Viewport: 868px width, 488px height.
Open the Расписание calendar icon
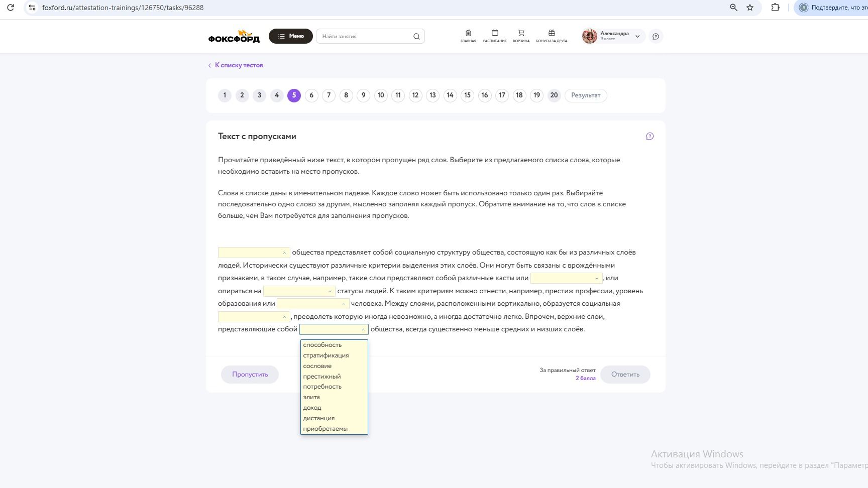(495, 36)
